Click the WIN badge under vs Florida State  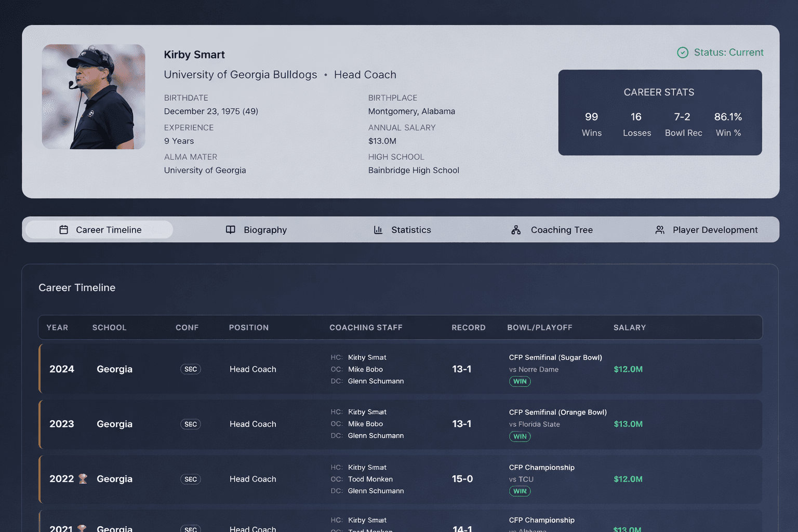[520, 436]
